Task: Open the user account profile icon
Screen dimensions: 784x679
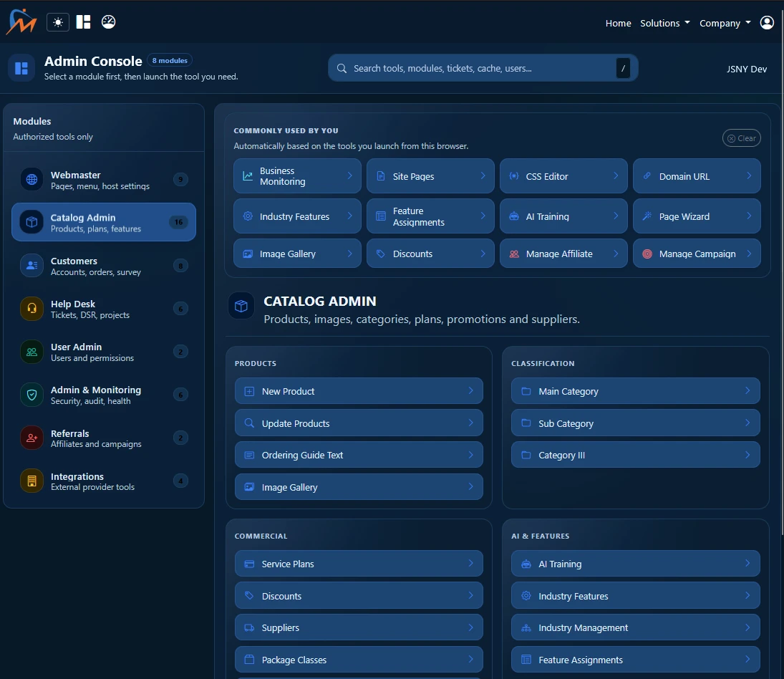Action: click(767, 22)
